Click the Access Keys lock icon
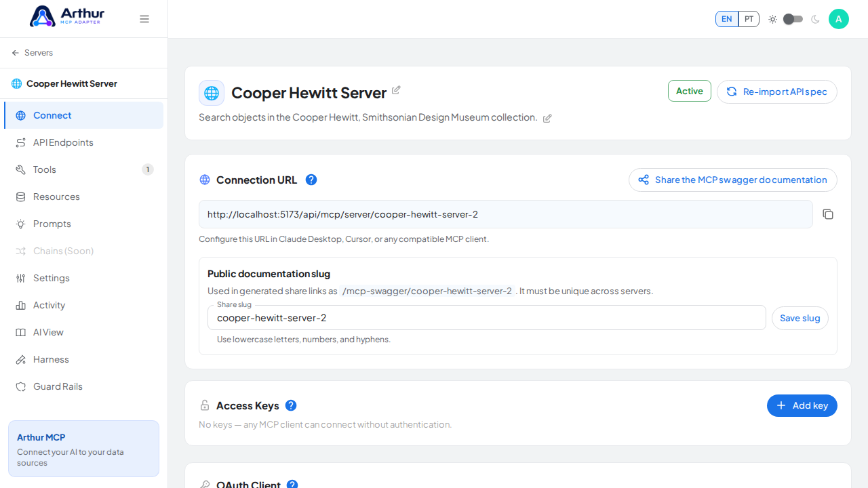Viewport: 868px width, 488px height. 205,405
